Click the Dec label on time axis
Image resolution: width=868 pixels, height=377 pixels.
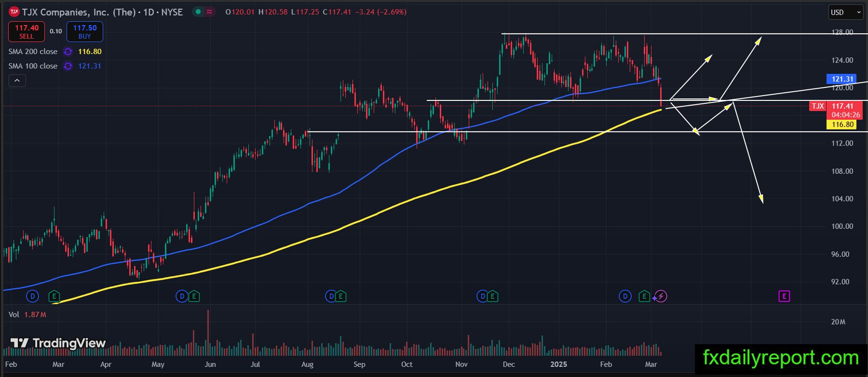(x=509, y=364)
